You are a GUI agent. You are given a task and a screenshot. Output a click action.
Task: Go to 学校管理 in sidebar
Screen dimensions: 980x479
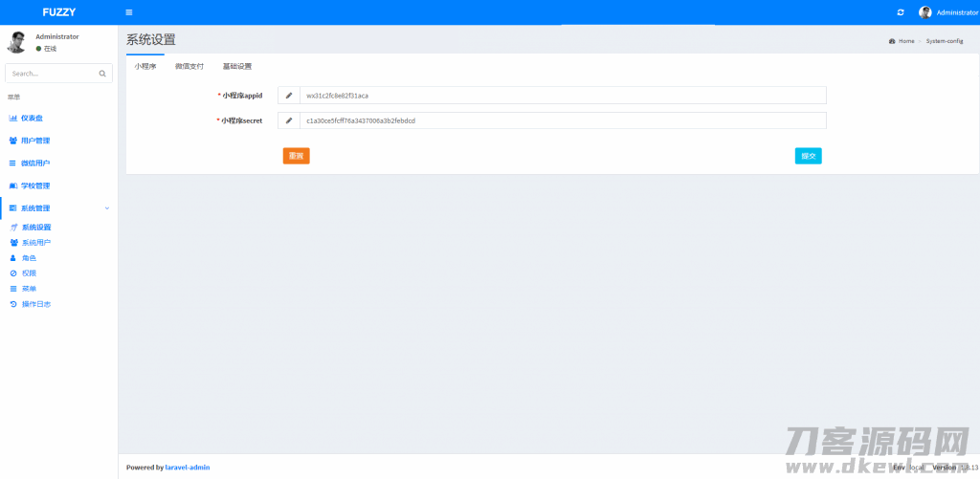[x=35, y=185]
